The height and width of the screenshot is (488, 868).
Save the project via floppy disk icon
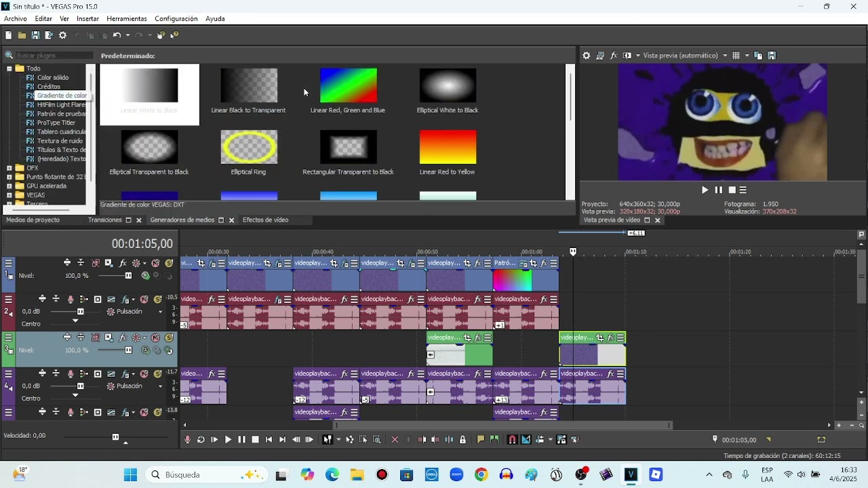35,35
